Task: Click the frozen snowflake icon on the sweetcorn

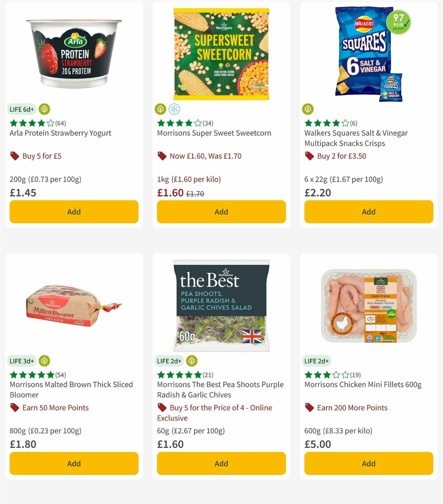Action: (175, 109)
